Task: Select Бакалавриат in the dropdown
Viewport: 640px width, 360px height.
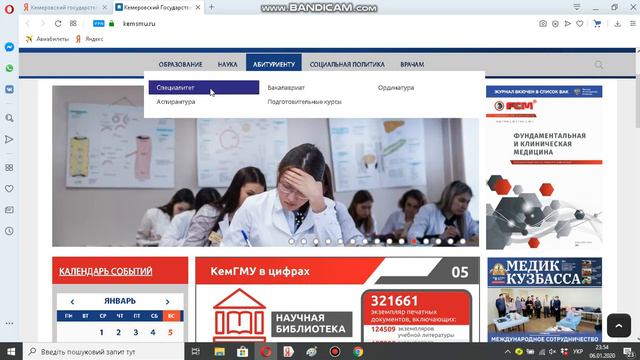Action: tap(286, 87)
